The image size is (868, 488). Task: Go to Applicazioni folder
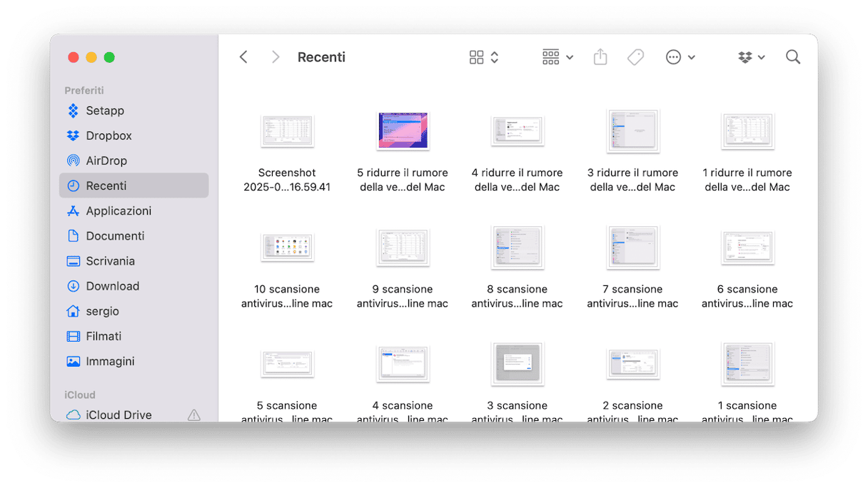(x=118, y=211)
